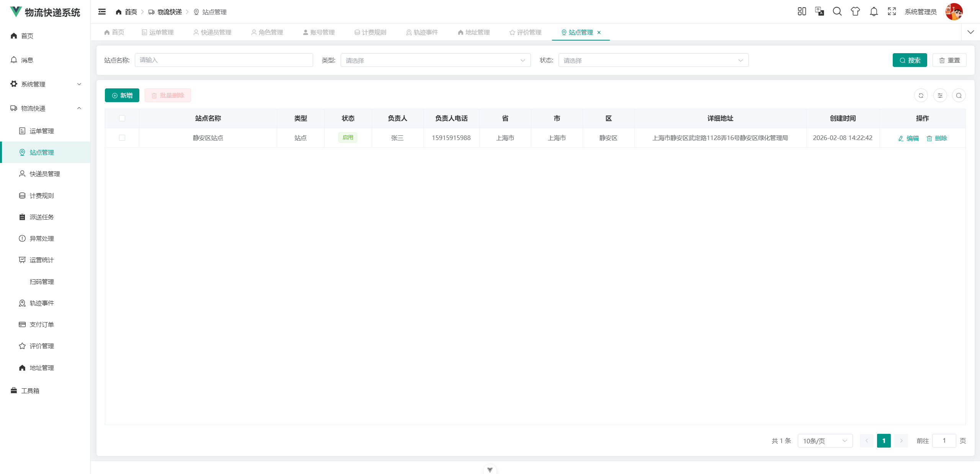Viewport: 980px width, 474px height.
Task: Open 快递员管理 in sidebar
Action: click(45, 174)
